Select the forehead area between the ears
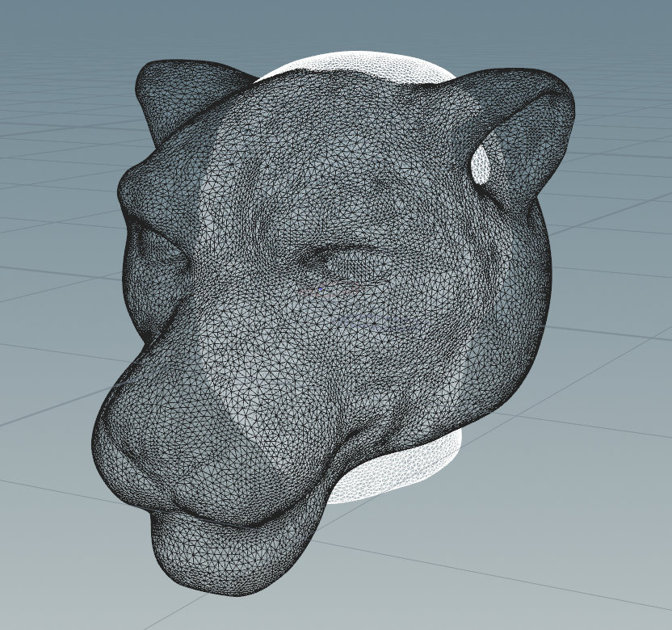The height and width of the screenshot is (630, 672). [339, 137]
